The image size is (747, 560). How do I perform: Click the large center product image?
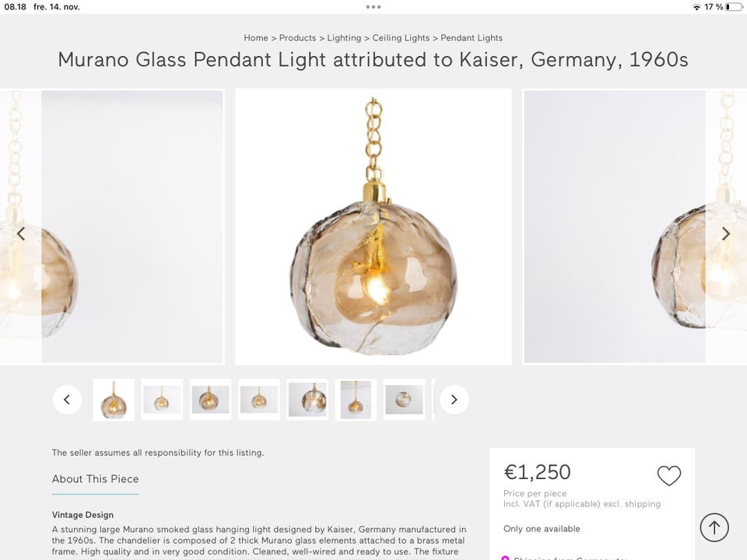[x=373, y=226]
